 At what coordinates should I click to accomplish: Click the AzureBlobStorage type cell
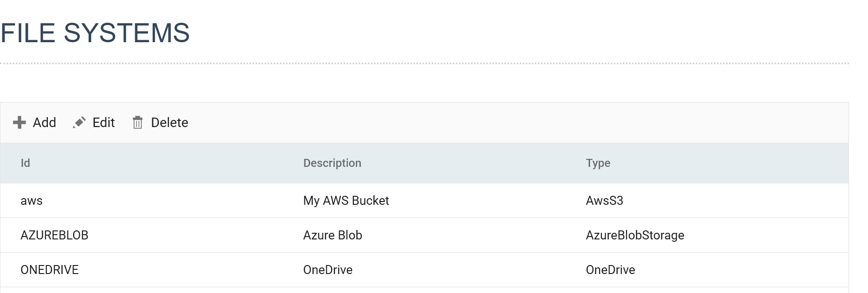click(707, 235)
